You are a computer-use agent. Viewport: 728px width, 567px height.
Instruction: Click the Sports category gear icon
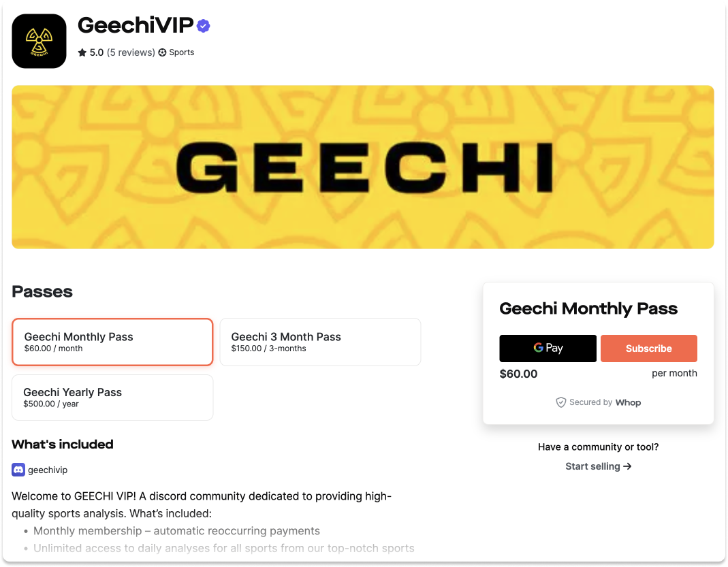(161, 52)
